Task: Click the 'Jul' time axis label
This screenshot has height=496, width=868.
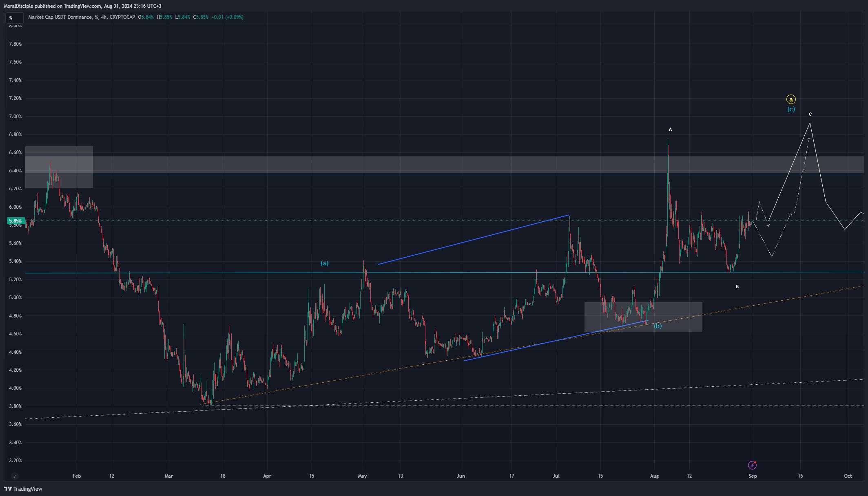Action: tap(556, 476)
